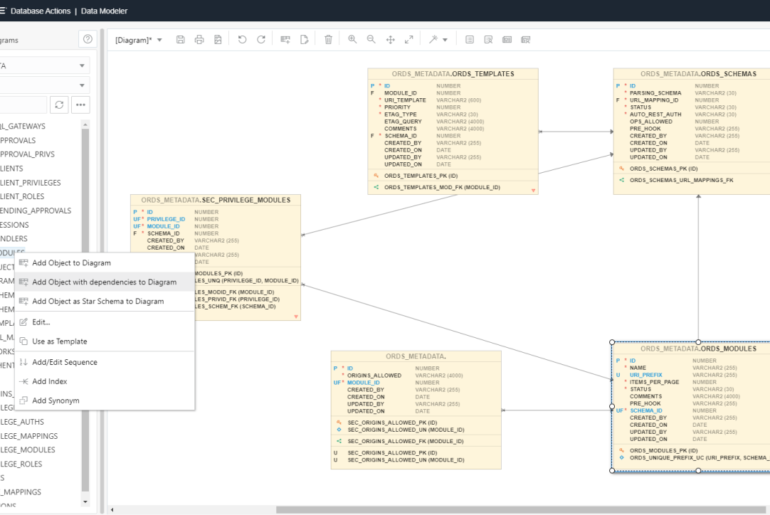The width and height of the screenshot is (770, 515).
Task: Open the auto layout wand dropdown arrow
Action: click(445, 40)
